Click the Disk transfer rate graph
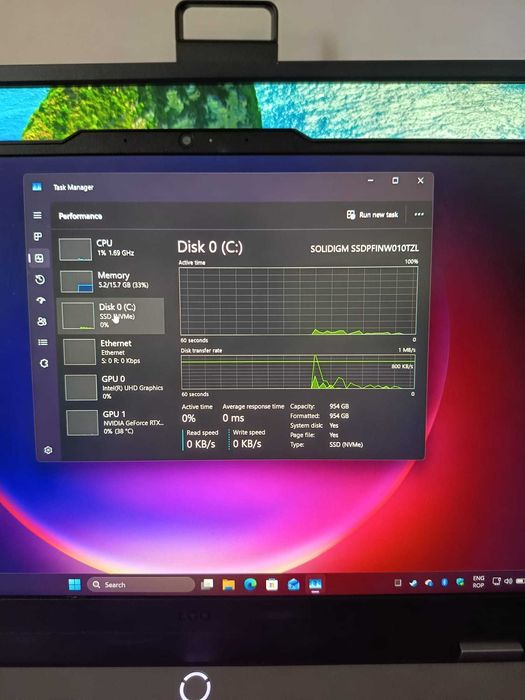The height and width of the screenshot is (700, 525). click(298, 371)
